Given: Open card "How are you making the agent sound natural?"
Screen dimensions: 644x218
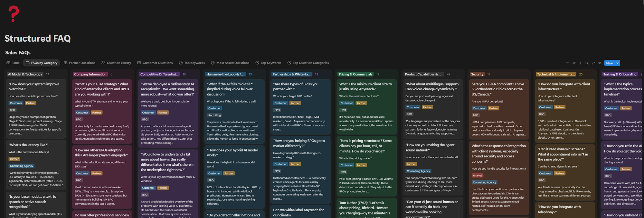Looking at the screenshot, I should click(x=433, y=167).
